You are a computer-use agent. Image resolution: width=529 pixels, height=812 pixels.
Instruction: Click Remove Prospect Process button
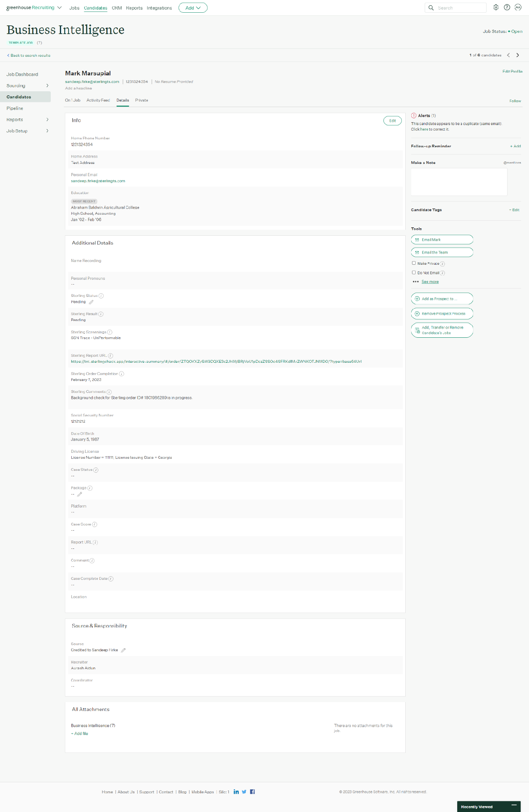[442, 314]
